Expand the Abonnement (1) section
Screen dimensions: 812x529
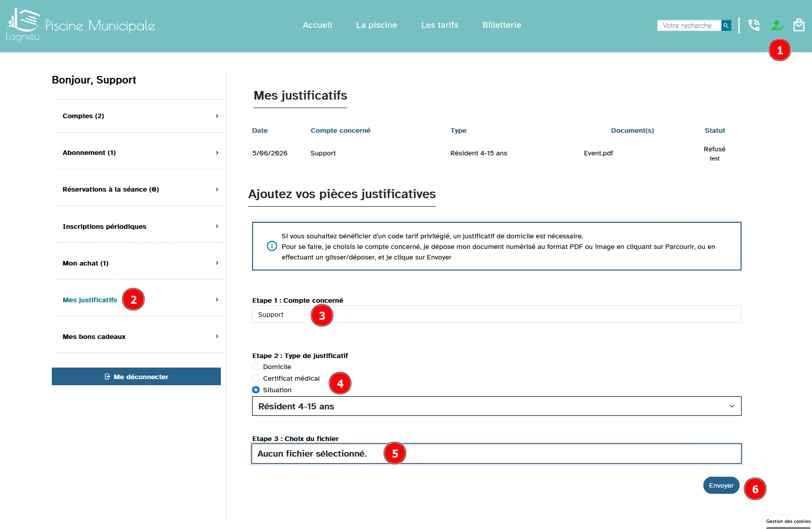[x=140, y=152]
